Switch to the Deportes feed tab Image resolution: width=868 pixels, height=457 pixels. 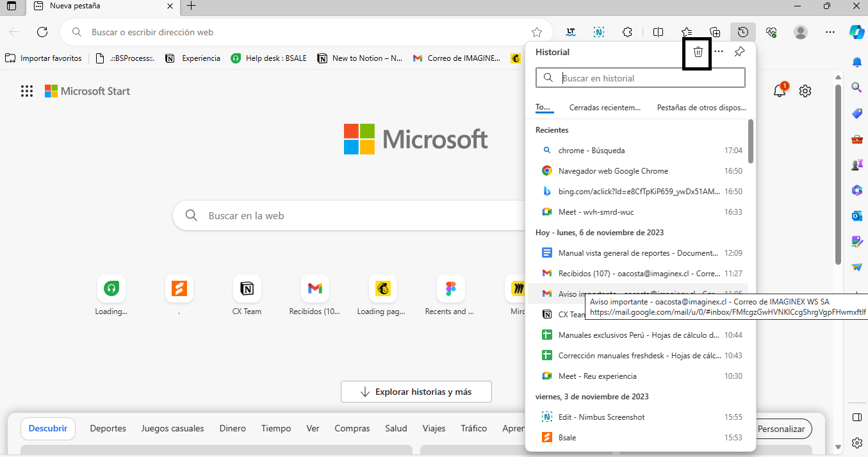(108, 428)
